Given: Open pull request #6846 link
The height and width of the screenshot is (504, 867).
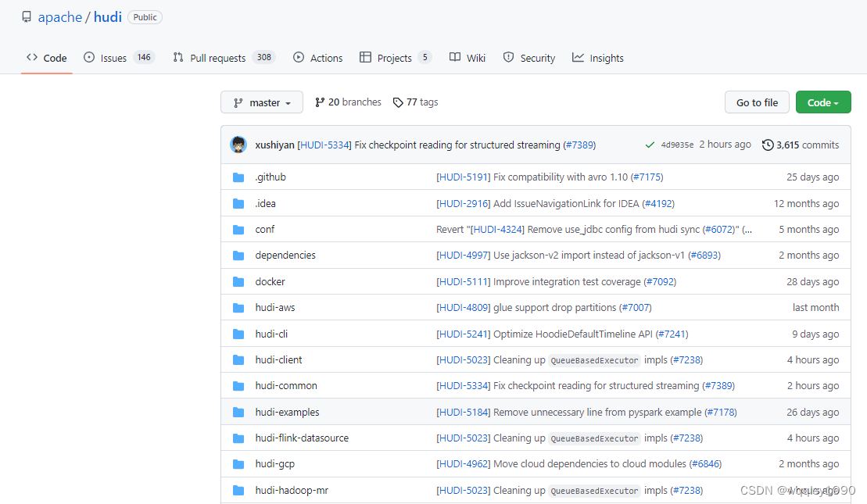Looking at the screenshot, I should (705, 464).
